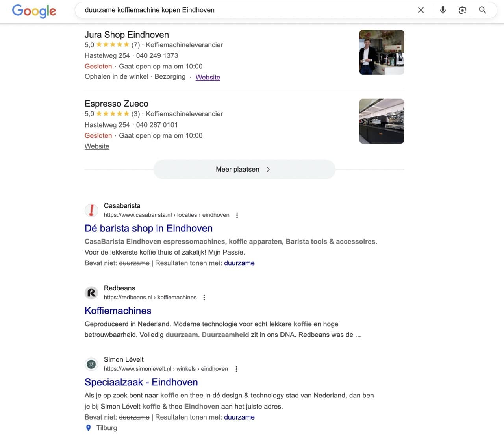This screenshot has width=504, height=440.
Task: Open Google Lens image search icon
Action: point(463,10)
